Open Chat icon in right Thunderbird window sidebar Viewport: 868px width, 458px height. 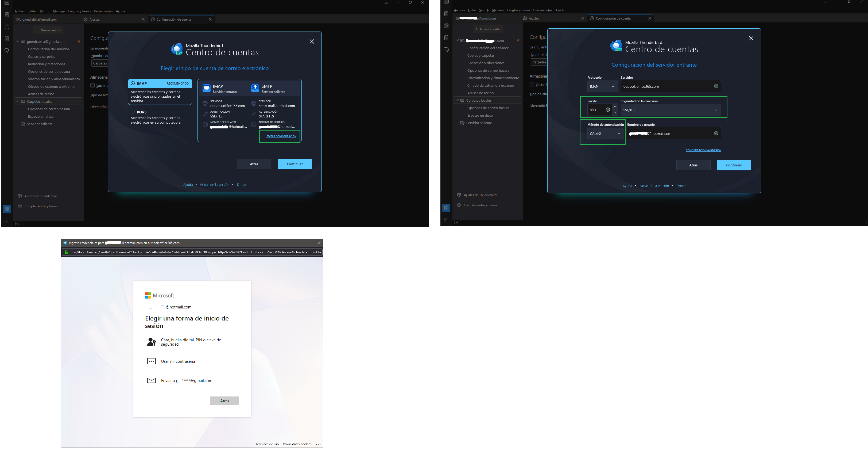(x=446, y=49)
